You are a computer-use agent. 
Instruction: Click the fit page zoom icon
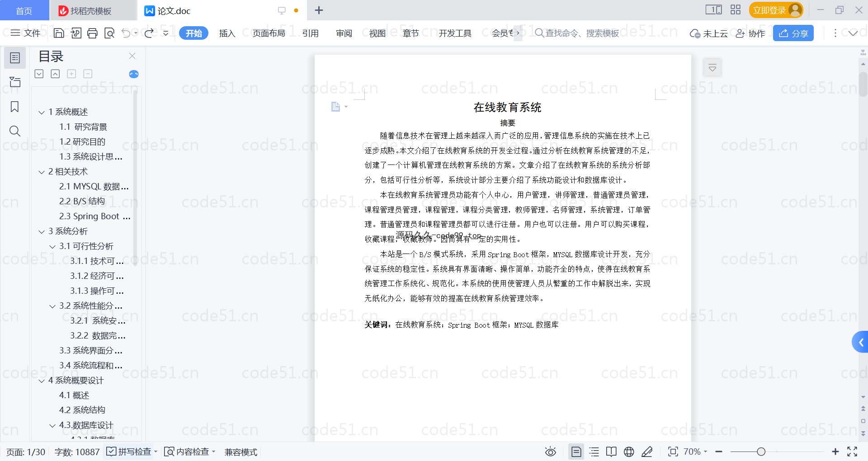point(673,452)
